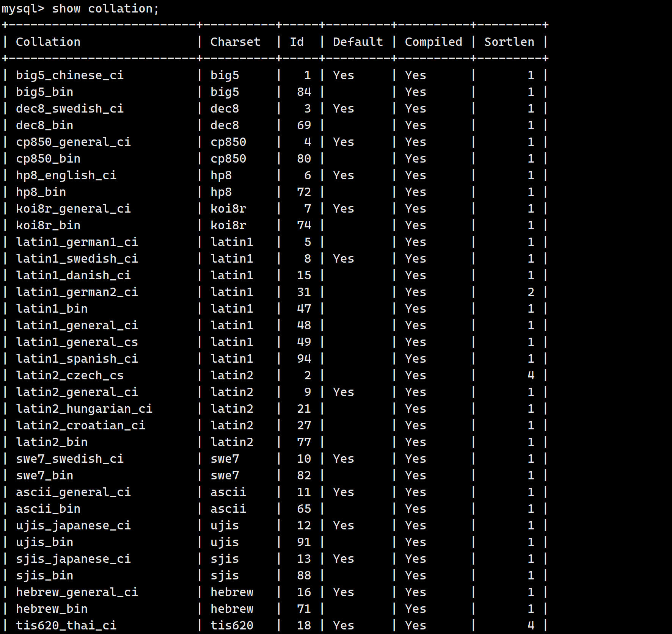Click the latin1_danish_ci collation name

74,275
